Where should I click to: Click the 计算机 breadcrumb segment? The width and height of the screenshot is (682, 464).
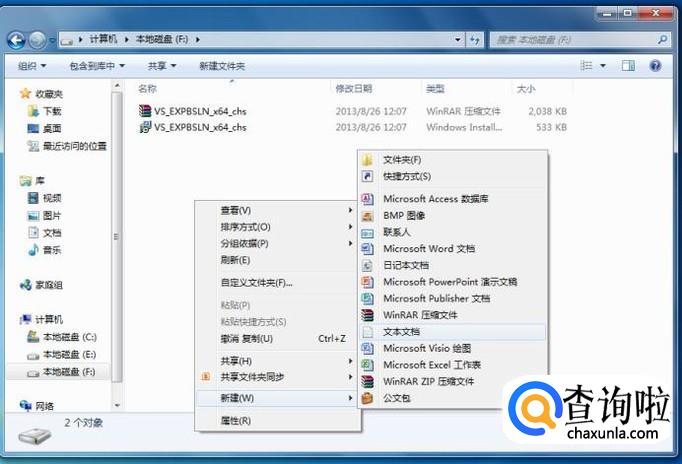[103, 40]
